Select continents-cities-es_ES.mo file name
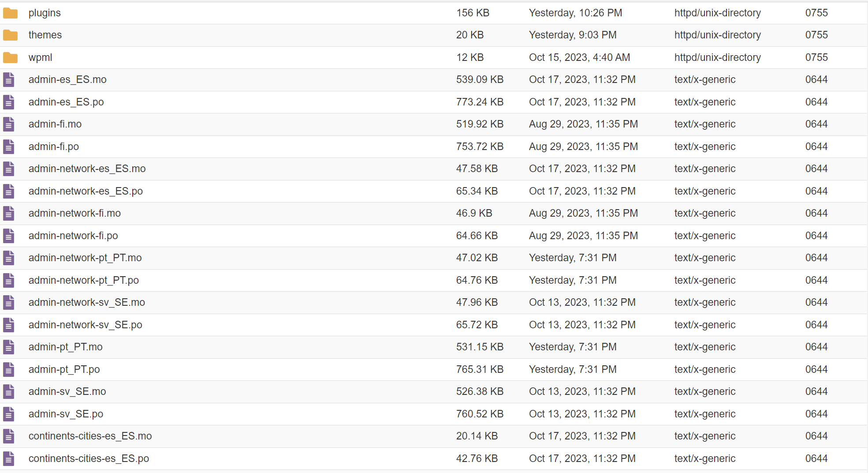The image size is (868, 473). coord(90,436)
